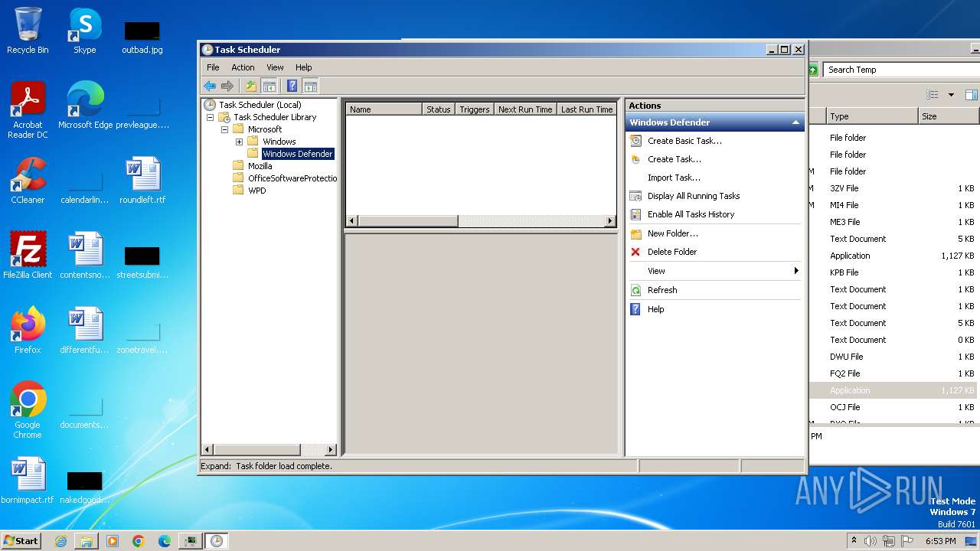Click Create Basic Task action
Screen dimensions: 980x551
click(684, 141)
